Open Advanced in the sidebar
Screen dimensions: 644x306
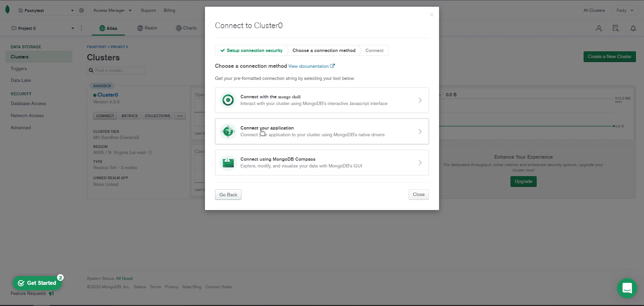21,128
